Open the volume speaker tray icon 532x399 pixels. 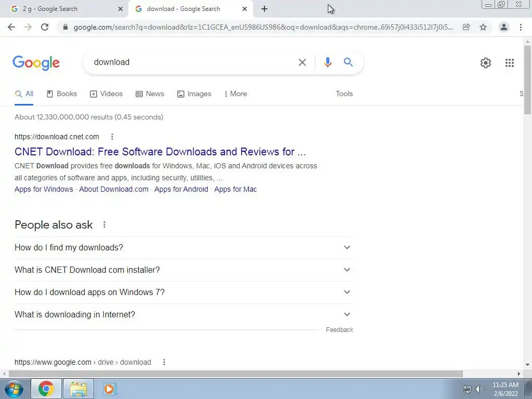(x=479, y=389)
